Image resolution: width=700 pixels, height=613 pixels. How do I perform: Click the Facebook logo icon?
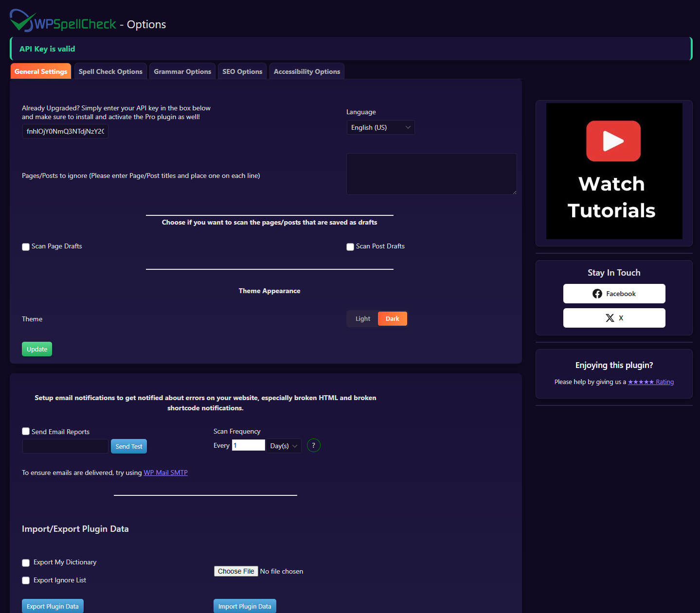point(597,294)
